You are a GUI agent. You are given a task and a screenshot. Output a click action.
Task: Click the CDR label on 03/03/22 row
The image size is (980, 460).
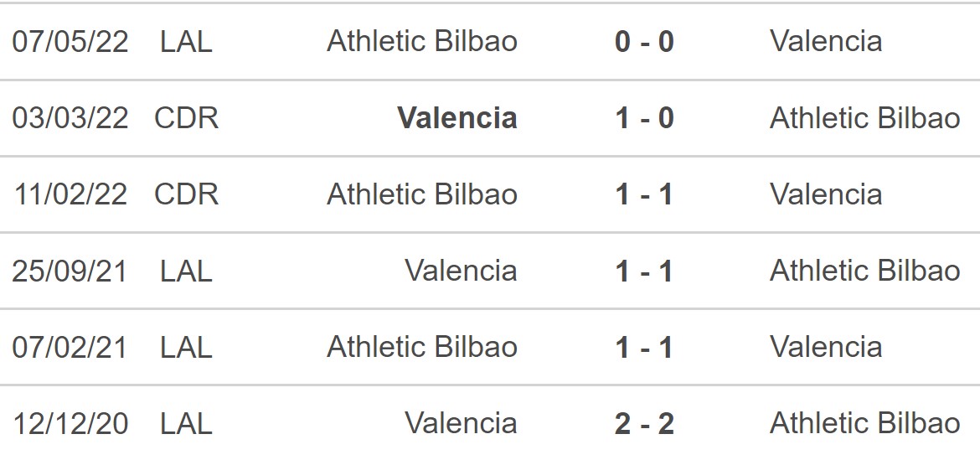point(187,118)
